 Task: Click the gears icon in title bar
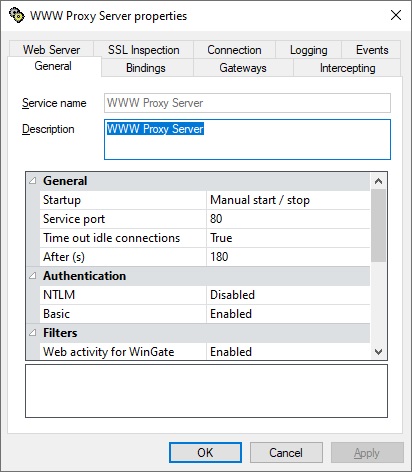click(16, 15)
